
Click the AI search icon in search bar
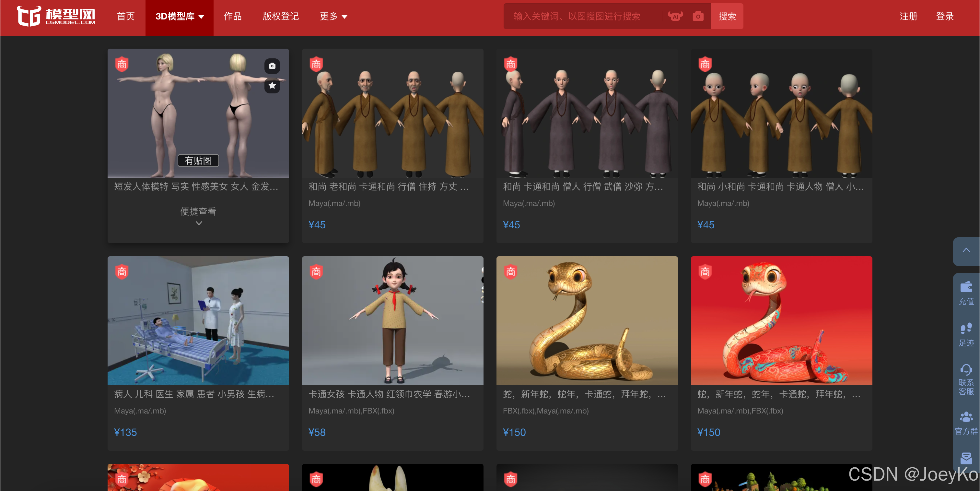click(x=675, y=16)
